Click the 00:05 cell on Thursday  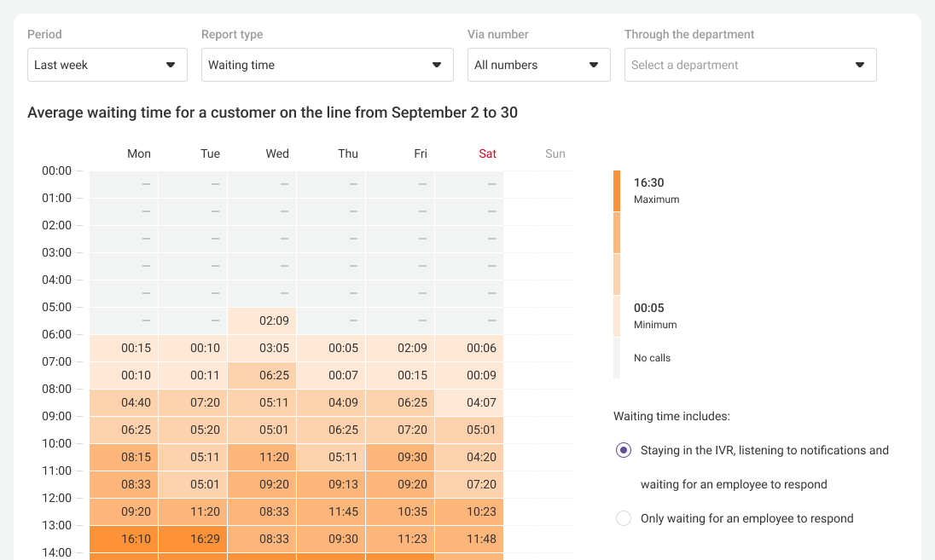(x=343, y=348)
